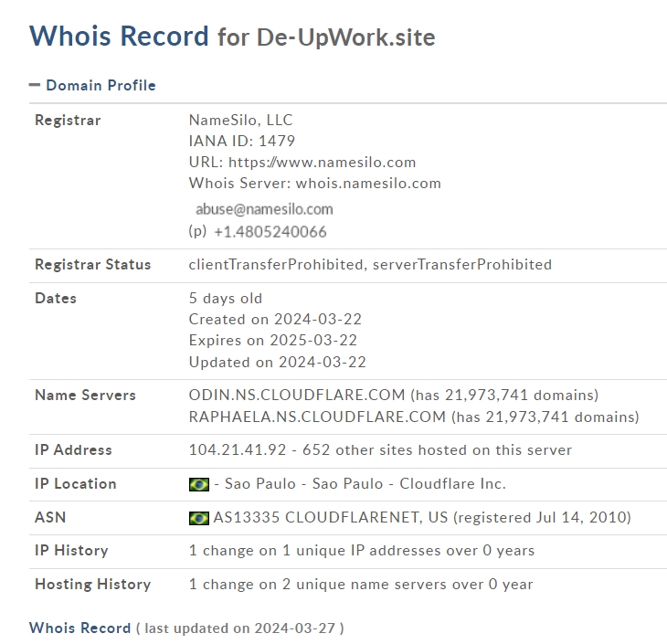667x644 pixels.
Task: Click the Domain Profile heading
Action: (x=101, y=85)
